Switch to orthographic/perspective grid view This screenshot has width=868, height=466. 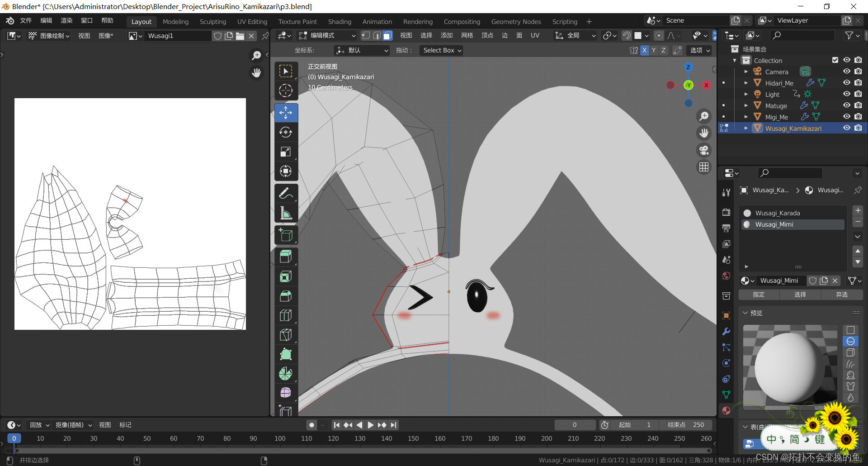click(704, 167)
